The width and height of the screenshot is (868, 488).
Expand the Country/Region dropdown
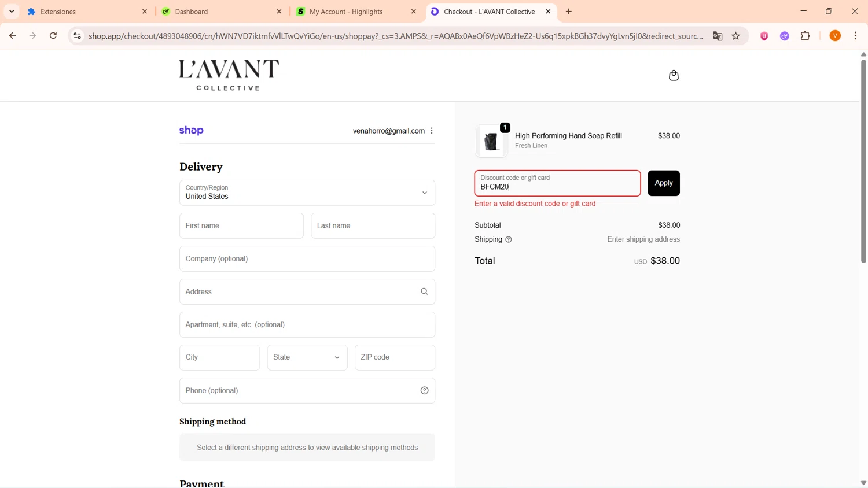coord(307,193)
